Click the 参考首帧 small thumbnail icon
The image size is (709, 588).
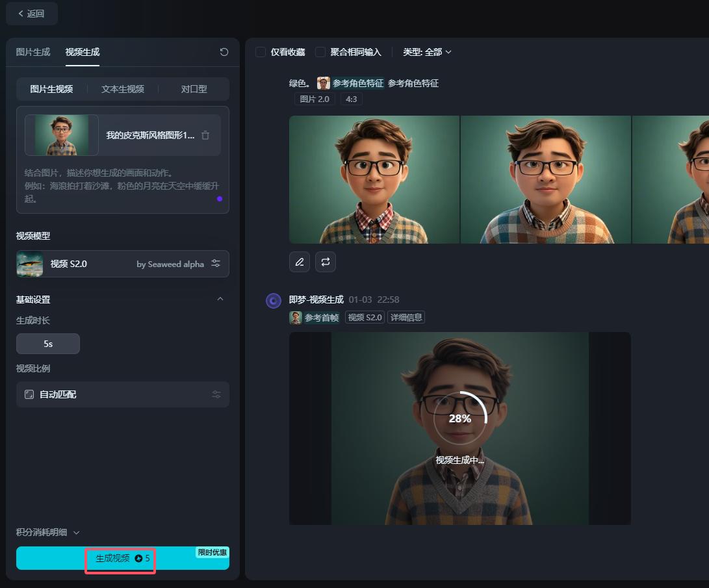pyautogui.click(x=296, y=318)
